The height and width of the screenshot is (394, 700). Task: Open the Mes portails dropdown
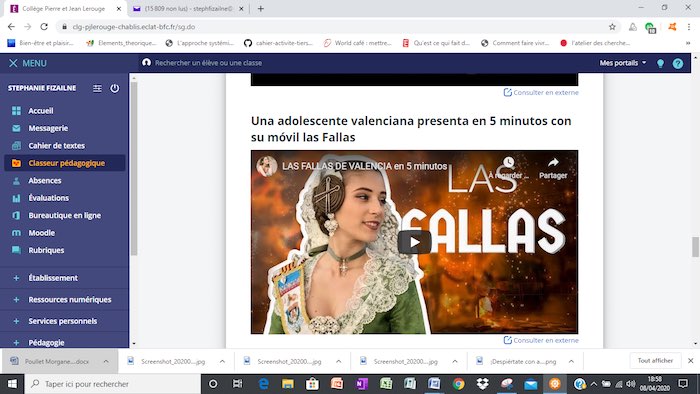[623, 63]
